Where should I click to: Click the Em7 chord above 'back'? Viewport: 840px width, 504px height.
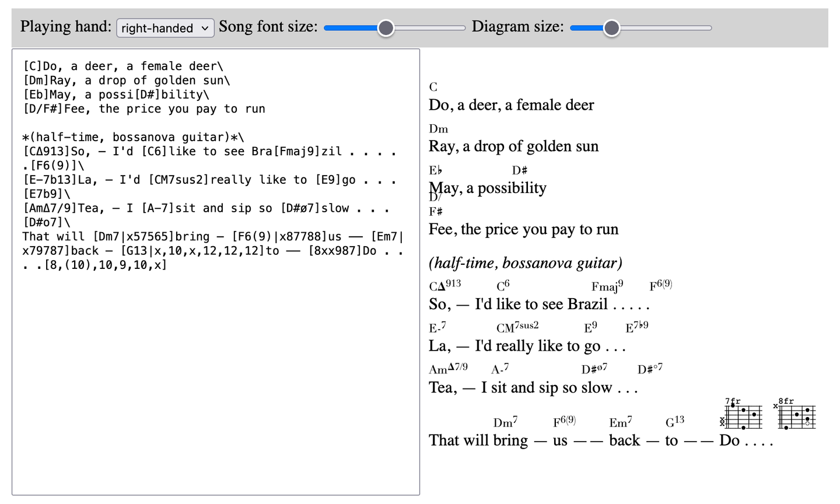point(619,422)
